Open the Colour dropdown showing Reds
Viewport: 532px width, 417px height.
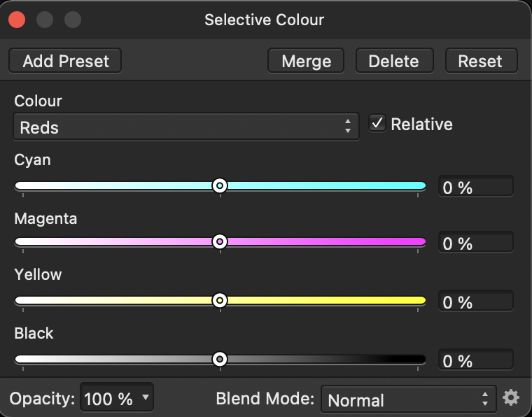pos(186,127)
